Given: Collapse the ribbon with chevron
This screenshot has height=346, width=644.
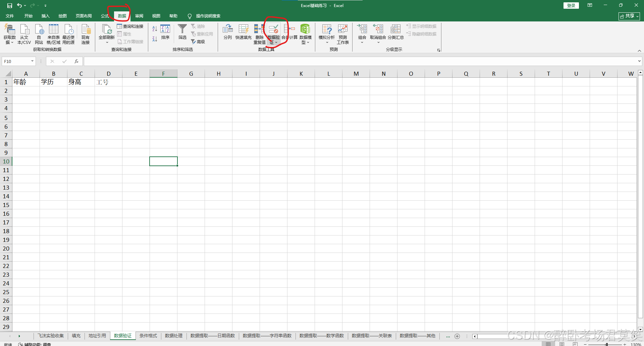Looking at the screenshot, I should (x=639, y=51).
